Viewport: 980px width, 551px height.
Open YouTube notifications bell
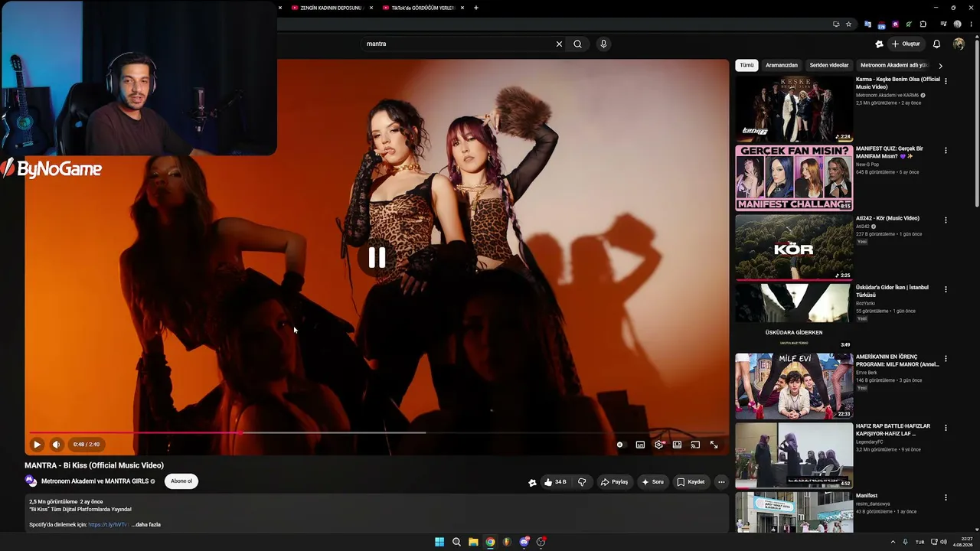click(x=936, y=44)
